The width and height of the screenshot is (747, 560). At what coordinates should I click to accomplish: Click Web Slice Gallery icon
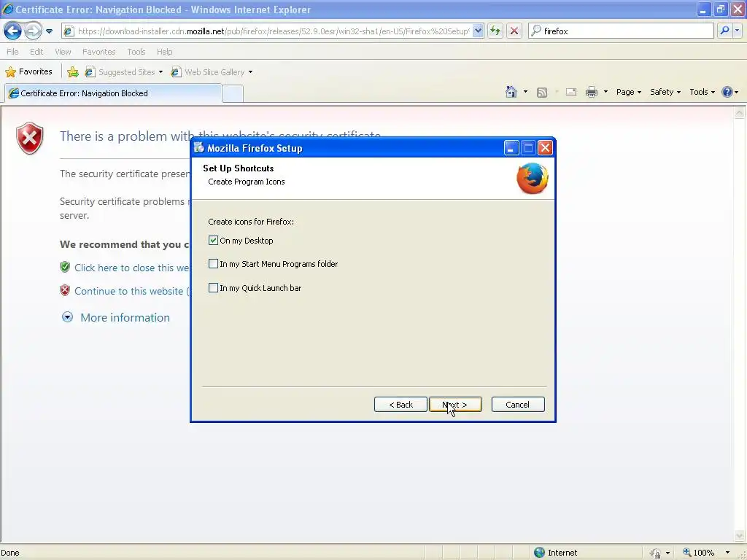pos(176,72)
